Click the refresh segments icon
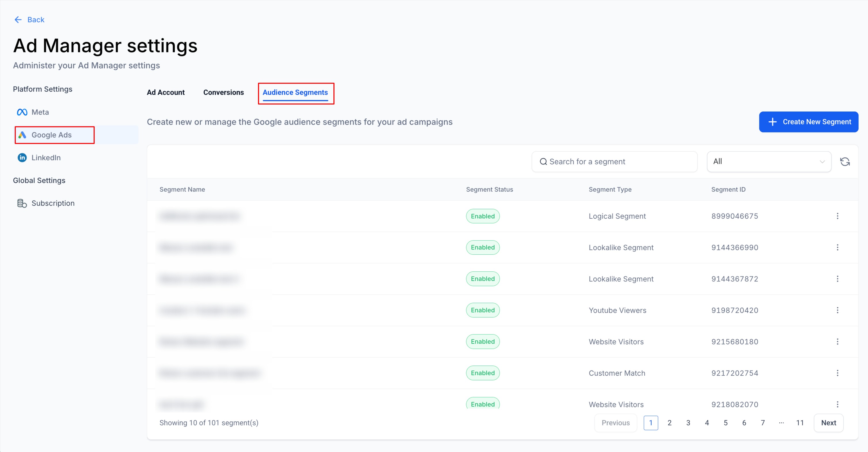Image resolution: width=868 pixels, height=452 pixels. (x=845, y=162)
